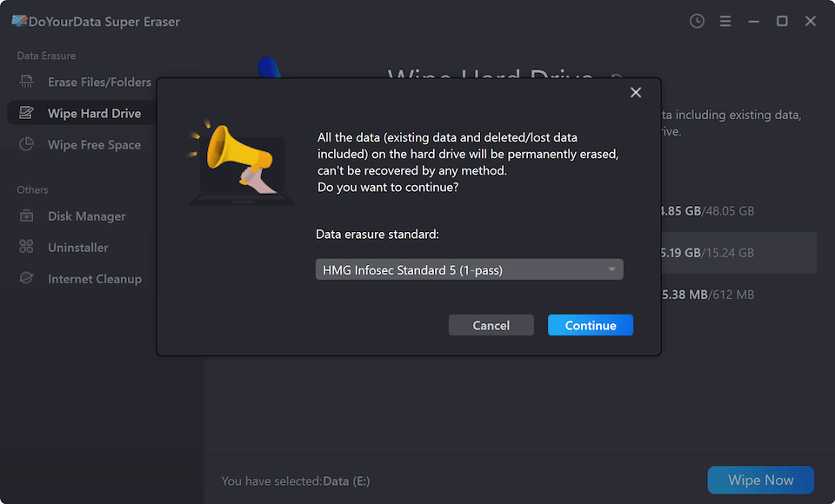835x504 pixels.
Task: Open the hamburger menu icon
Action: tap(725, 22)
